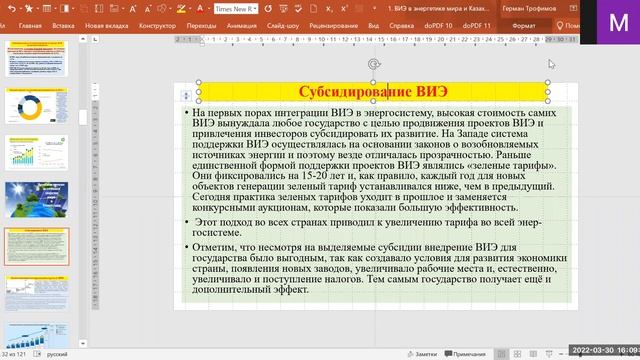The height and width of the screenshot is (360, 640).
Task: Click the autofit options icon beside title
Action: 186,96
